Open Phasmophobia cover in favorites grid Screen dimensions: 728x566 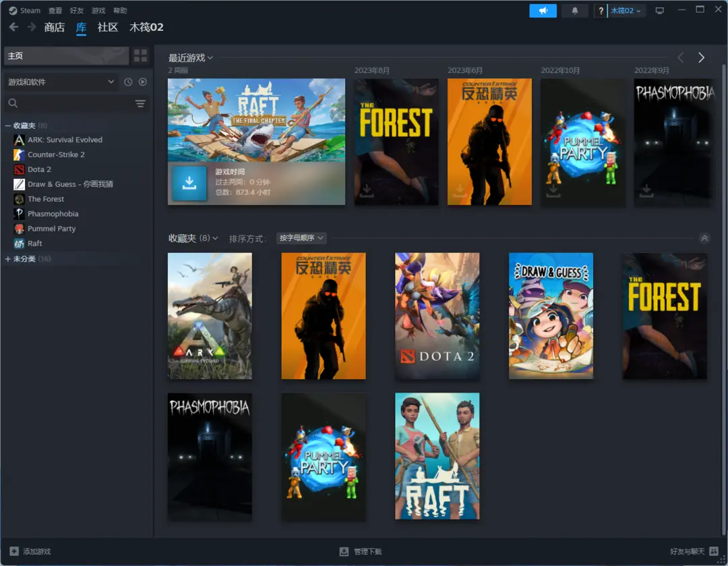pos(210,456)
